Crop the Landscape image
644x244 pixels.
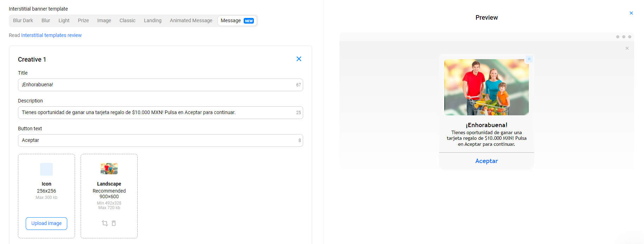click(105, 223)
